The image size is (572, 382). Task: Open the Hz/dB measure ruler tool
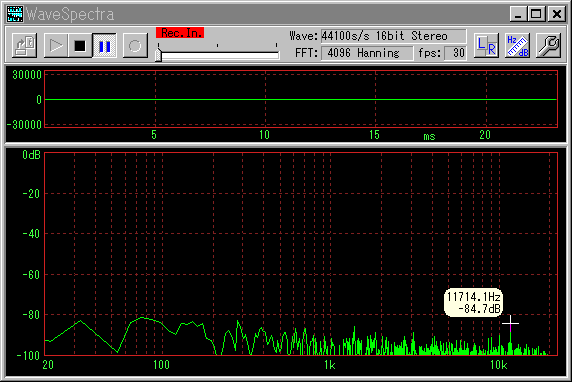518,45
